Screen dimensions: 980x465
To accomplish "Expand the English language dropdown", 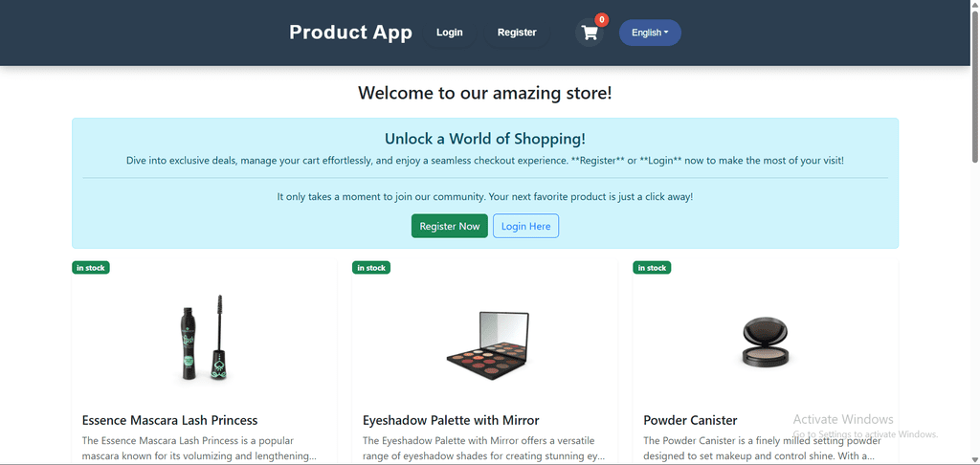I will [x=650, y=33].
